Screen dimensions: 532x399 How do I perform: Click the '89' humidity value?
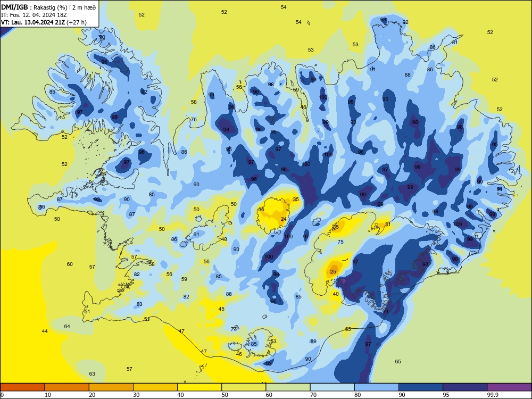click(x=313, y=342)
